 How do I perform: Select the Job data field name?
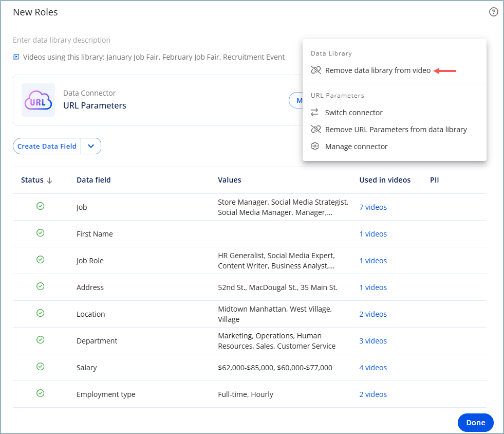(x=82, y=208)
